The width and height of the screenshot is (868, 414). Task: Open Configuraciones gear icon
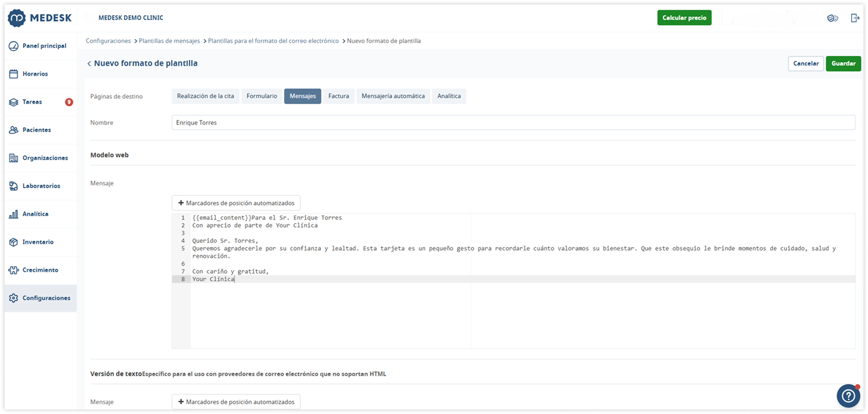click(x=14, y=298)
